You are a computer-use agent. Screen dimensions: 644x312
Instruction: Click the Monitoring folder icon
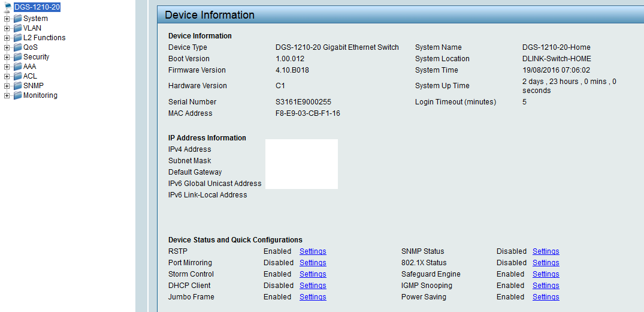coord(17,95)
